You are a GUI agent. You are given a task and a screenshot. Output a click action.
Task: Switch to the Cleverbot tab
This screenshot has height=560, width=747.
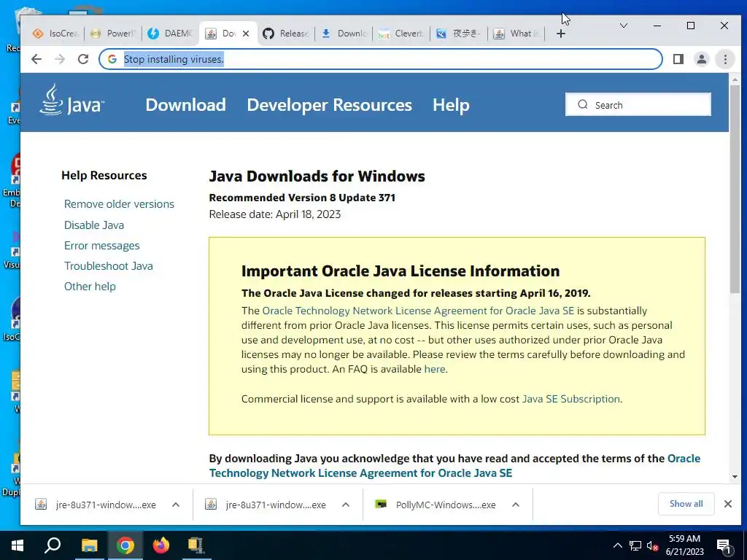[x=401, y=34]
